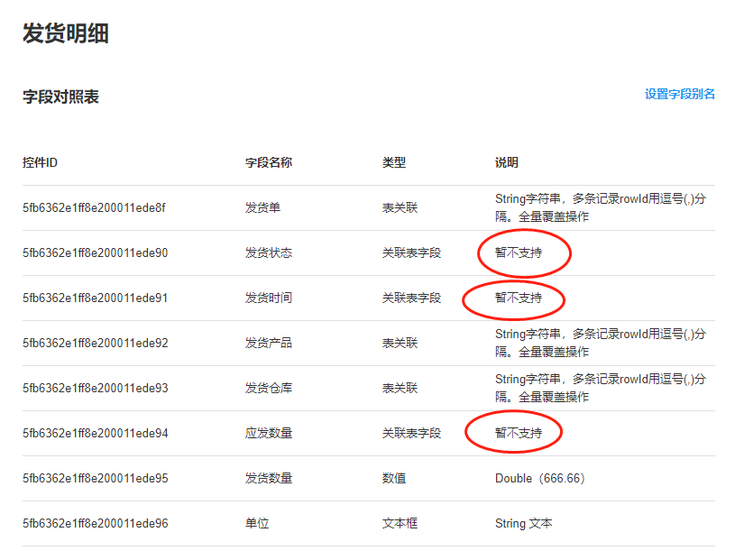
Task: Open the 设置字段别名 link
Action: tap(680, 94)
